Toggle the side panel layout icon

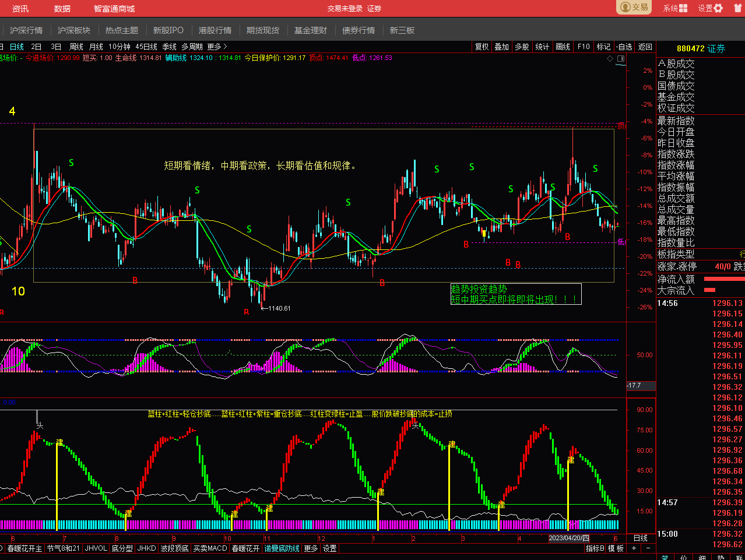(621, 58)
